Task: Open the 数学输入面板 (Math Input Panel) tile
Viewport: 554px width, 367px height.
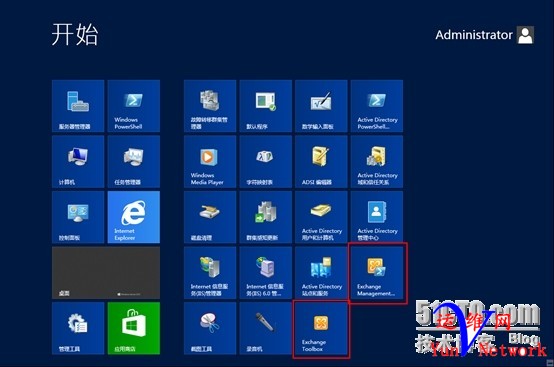Action: click(321, 106)
